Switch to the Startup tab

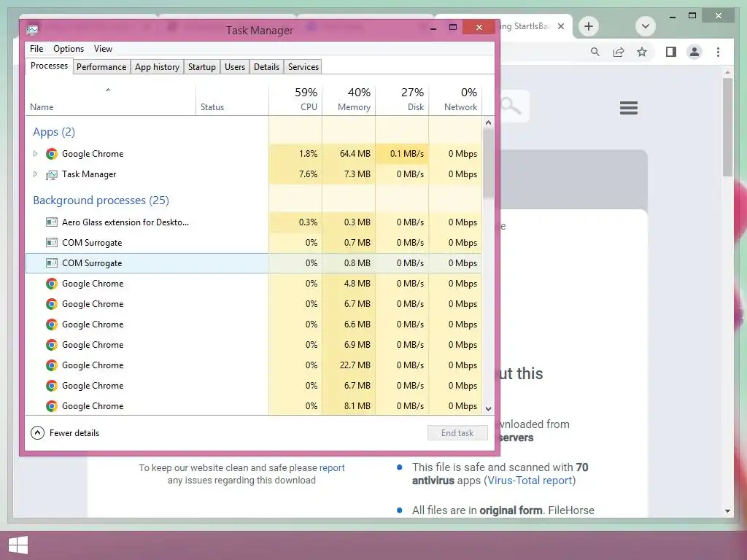[202, 67]
